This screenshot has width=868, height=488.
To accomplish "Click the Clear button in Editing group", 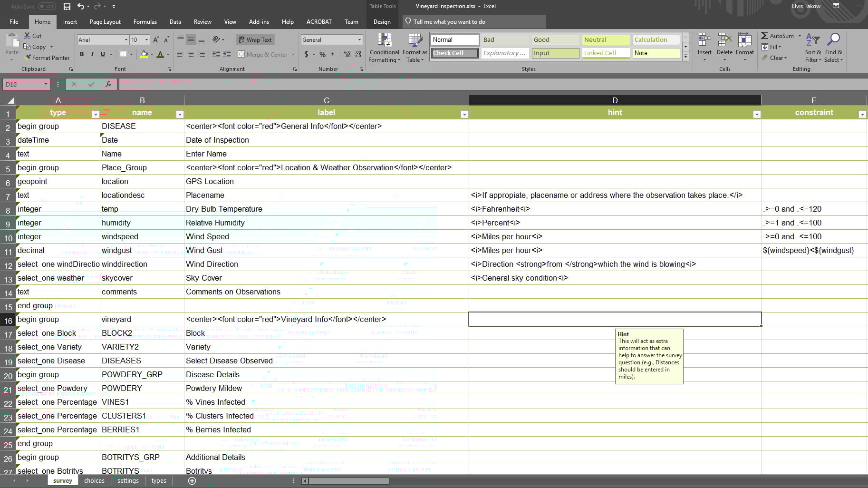I will point(774,58).
